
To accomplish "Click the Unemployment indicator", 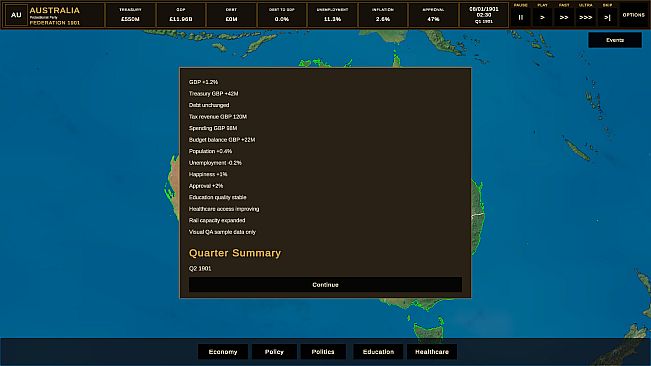I will point(333,15).
